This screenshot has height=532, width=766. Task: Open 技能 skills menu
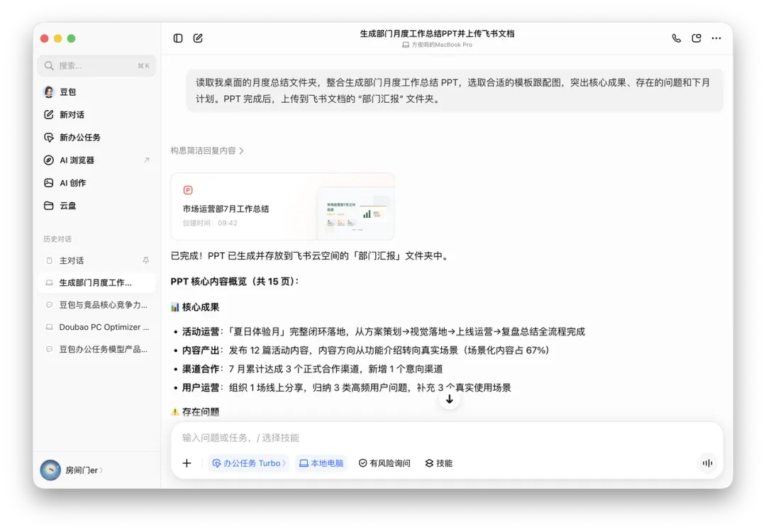[439, 463]
